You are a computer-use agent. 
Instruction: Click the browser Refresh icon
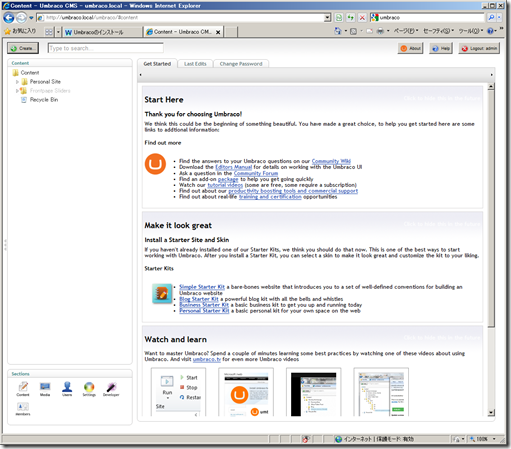350,18
